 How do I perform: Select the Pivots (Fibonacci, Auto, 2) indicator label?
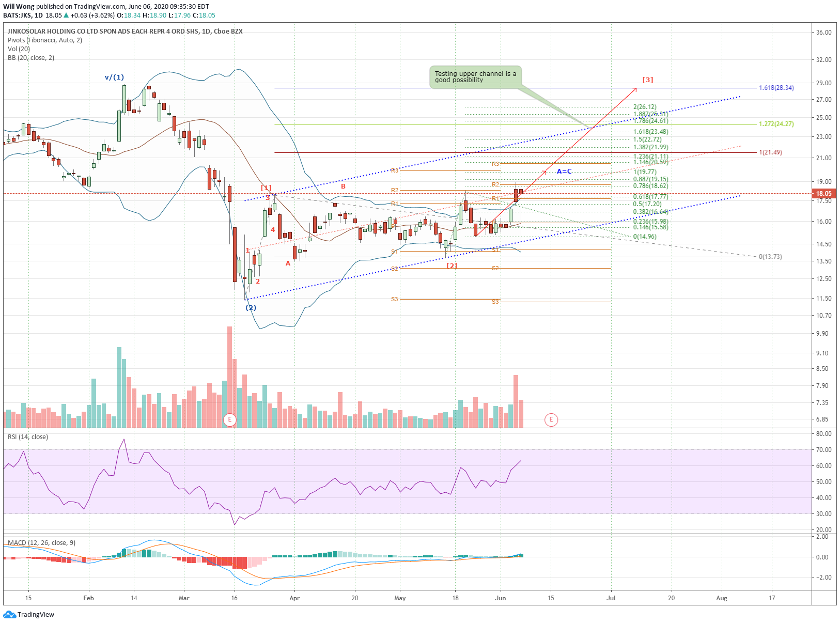[45, 40]
